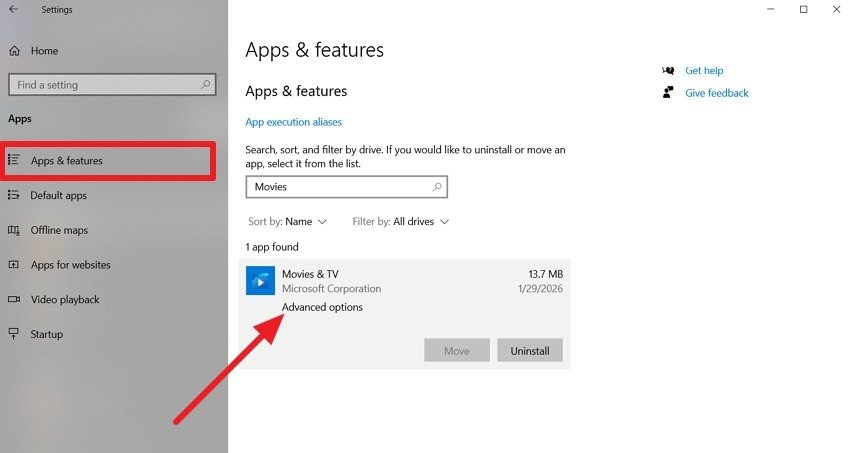
Task: Go to Offline maps section
Action: pos(59,230)
